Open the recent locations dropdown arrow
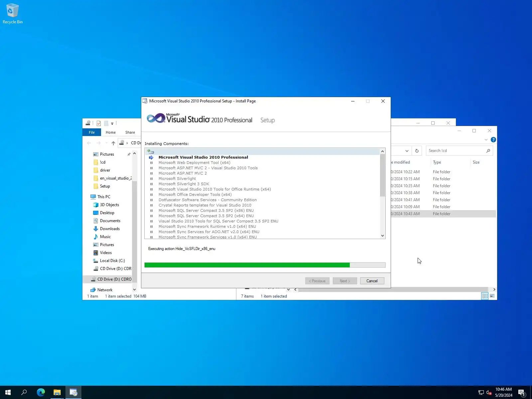This screenshot has width=532, height=399. tap(106, 143)
